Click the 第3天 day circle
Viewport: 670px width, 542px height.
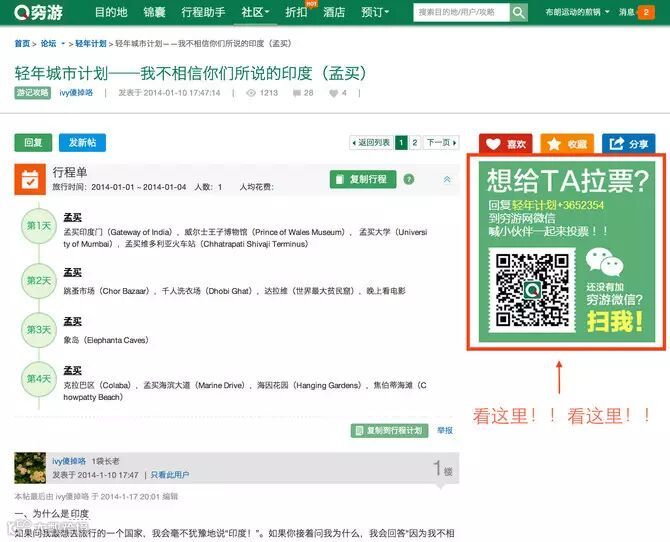coord(38,330)
